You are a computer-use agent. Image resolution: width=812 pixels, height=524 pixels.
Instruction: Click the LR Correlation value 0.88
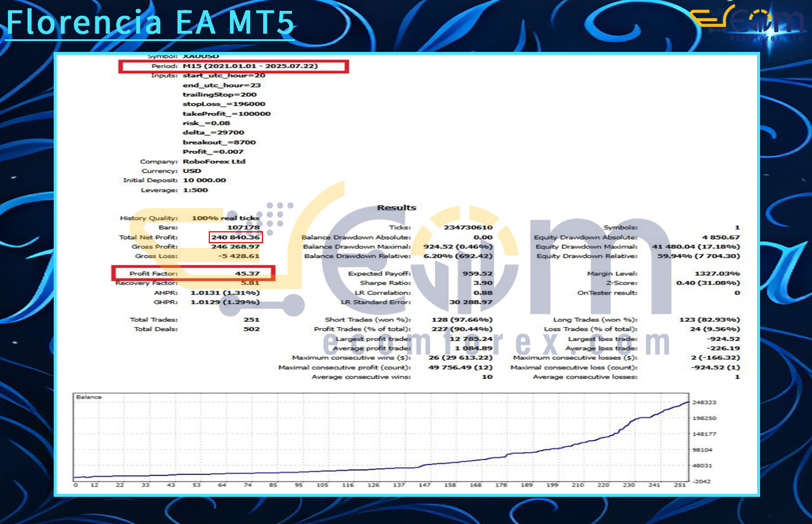tap(484, 293)
